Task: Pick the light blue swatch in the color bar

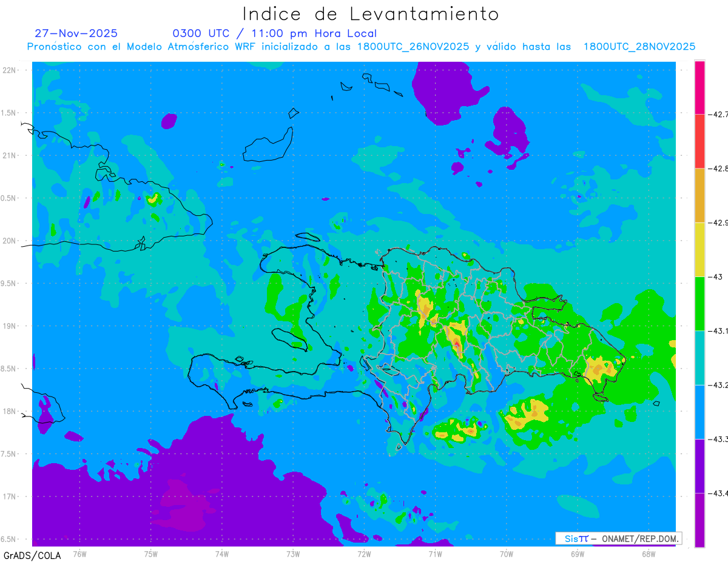Action: (699, 412)
